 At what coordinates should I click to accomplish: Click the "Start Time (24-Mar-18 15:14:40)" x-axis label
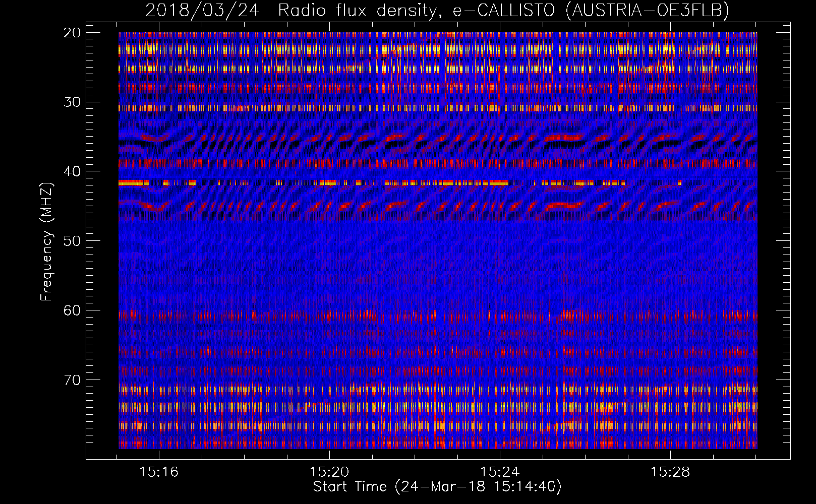tap(437, 487)
